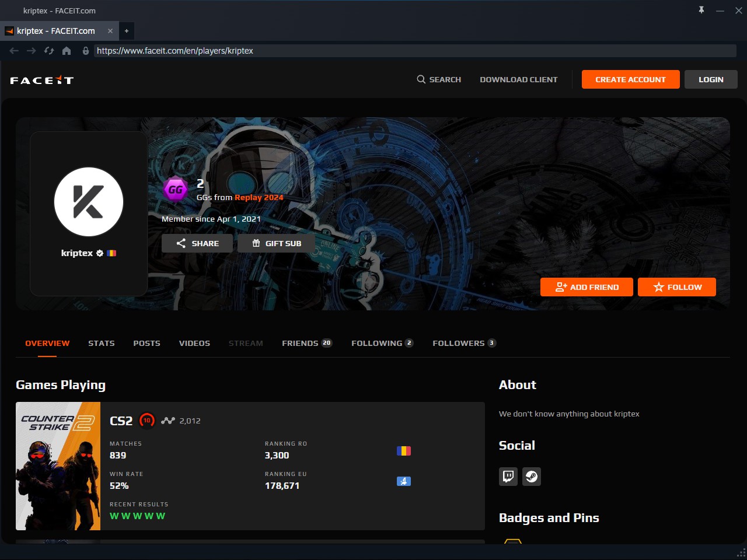Click the recent results W W W W W

[138, 516]
